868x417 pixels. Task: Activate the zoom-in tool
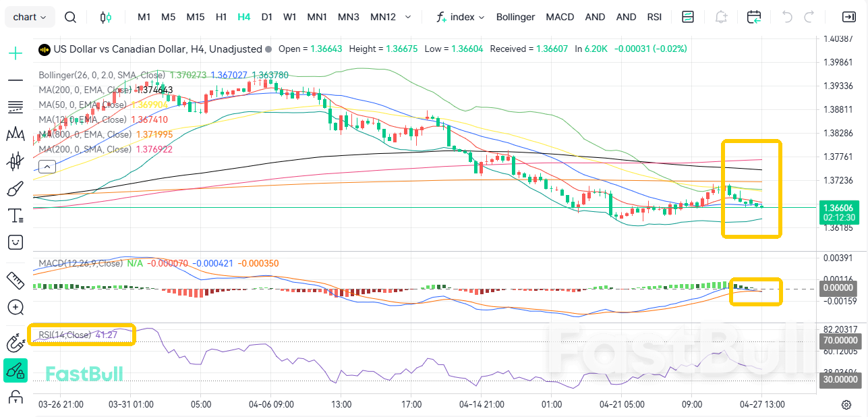[x=14, y=307]
